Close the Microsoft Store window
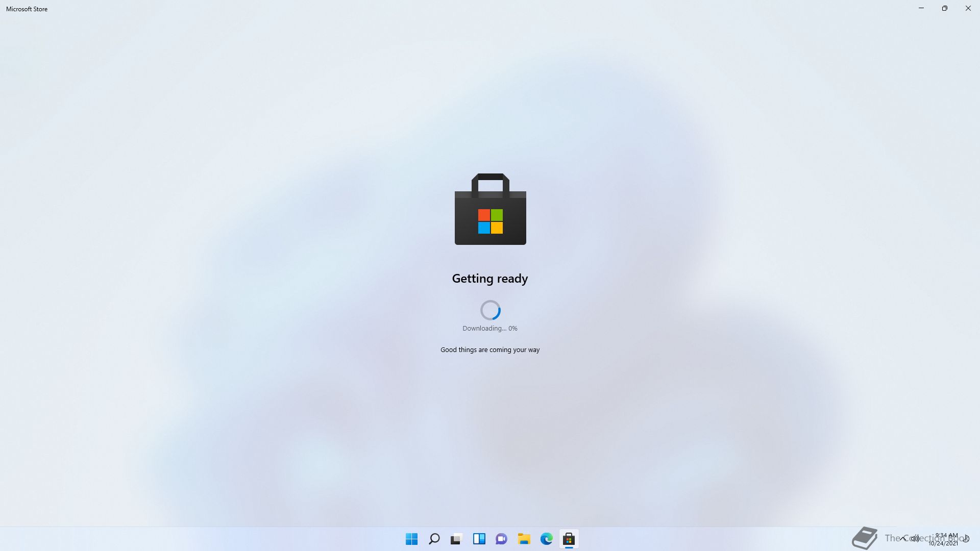Screen dimensions: 980x551 pyautogui.click(x=968, y=8)
